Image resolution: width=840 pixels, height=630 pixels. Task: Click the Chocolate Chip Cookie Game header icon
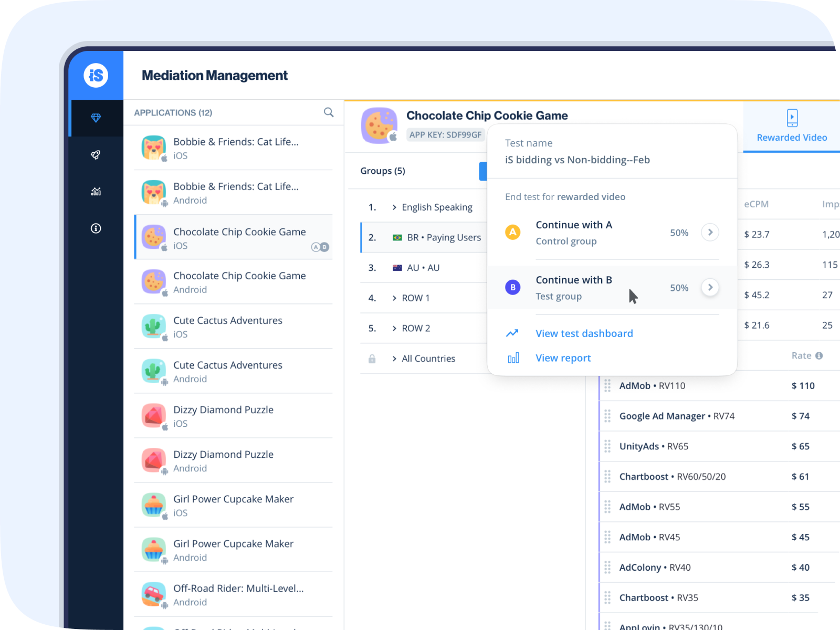[x=379, y=125]
